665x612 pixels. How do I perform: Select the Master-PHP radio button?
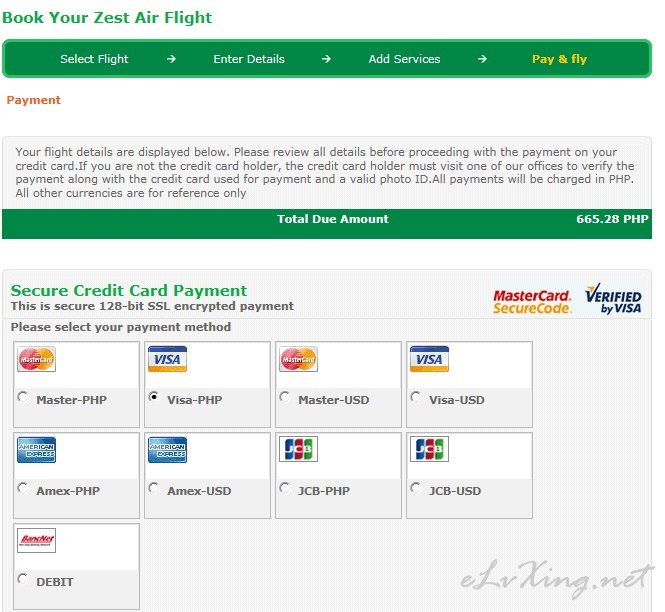pyautogui.click(x=22, y=397)
